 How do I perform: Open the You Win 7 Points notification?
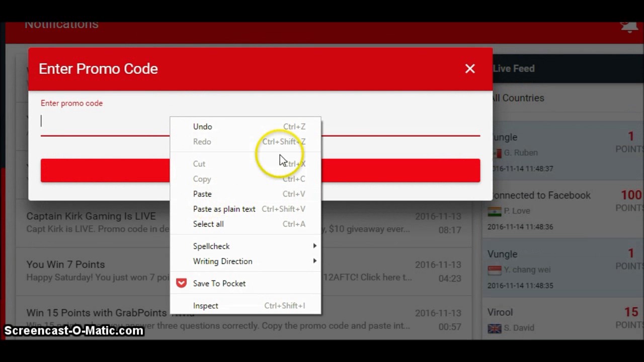click(65, 264)
